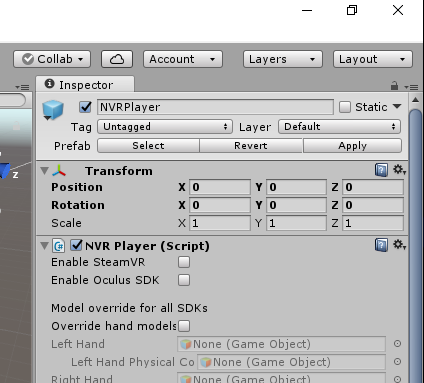Click the prefab Select button

(x=148, y=146)
